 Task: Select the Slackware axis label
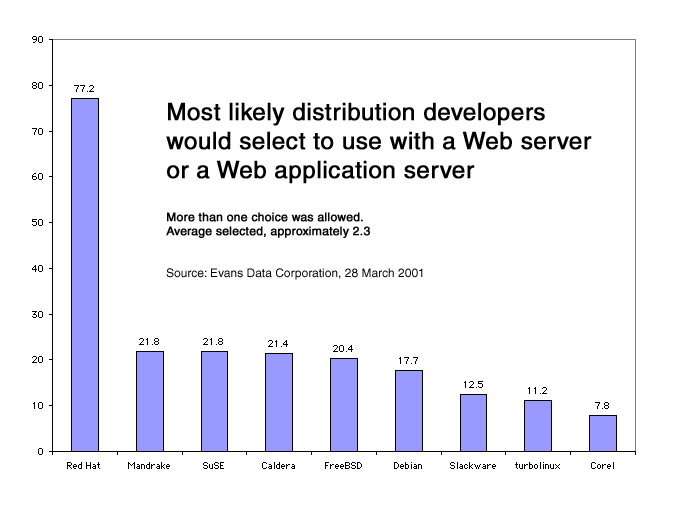[x=473, y=466]
